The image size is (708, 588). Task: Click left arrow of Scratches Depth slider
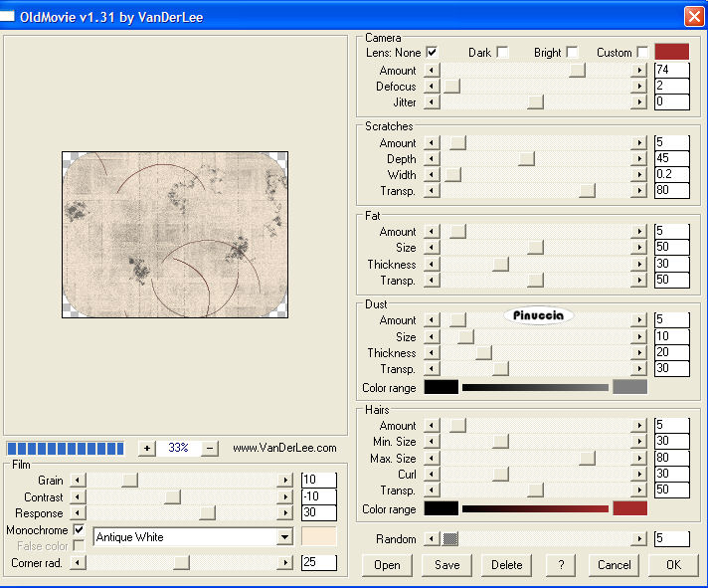(431, 159)
